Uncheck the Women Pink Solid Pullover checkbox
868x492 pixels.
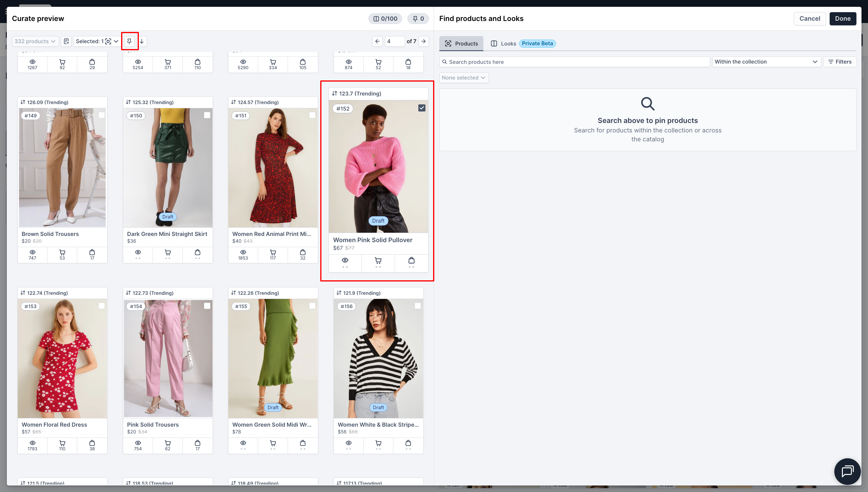tap(422, 108)
